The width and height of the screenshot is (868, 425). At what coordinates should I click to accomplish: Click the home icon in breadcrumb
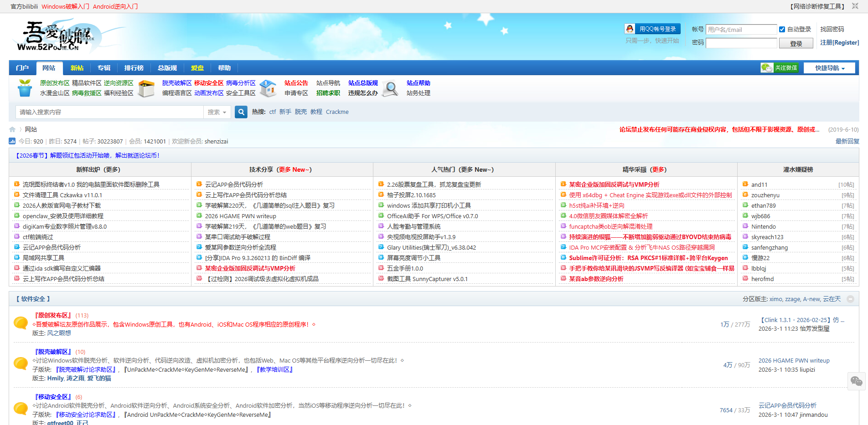[12, 130]
